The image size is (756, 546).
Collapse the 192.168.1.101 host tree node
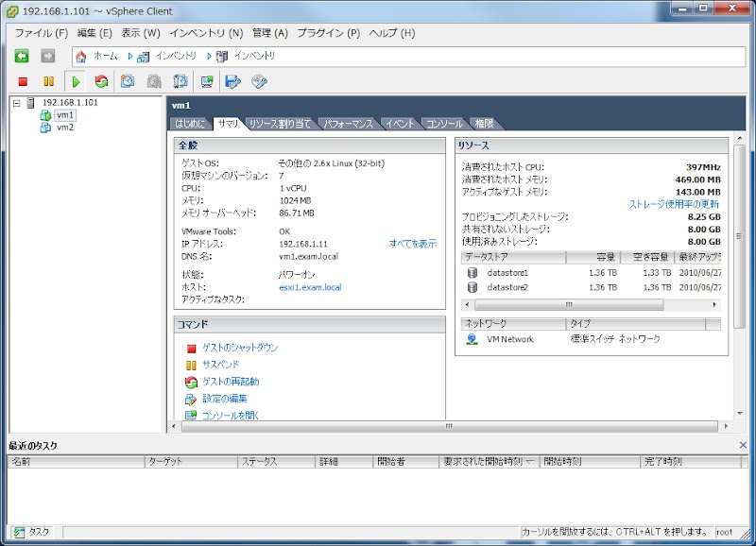pyautogui.click(x=17, y=103)
